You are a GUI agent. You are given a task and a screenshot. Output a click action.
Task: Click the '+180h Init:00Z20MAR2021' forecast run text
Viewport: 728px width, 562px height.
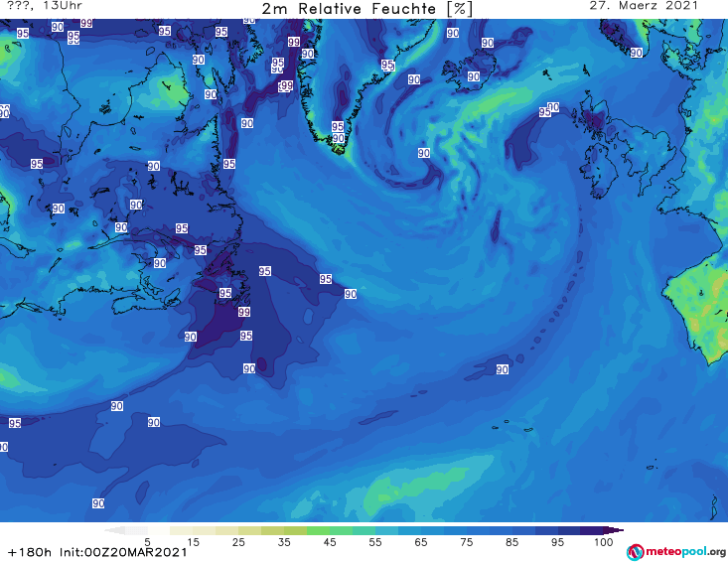[97, 552]
